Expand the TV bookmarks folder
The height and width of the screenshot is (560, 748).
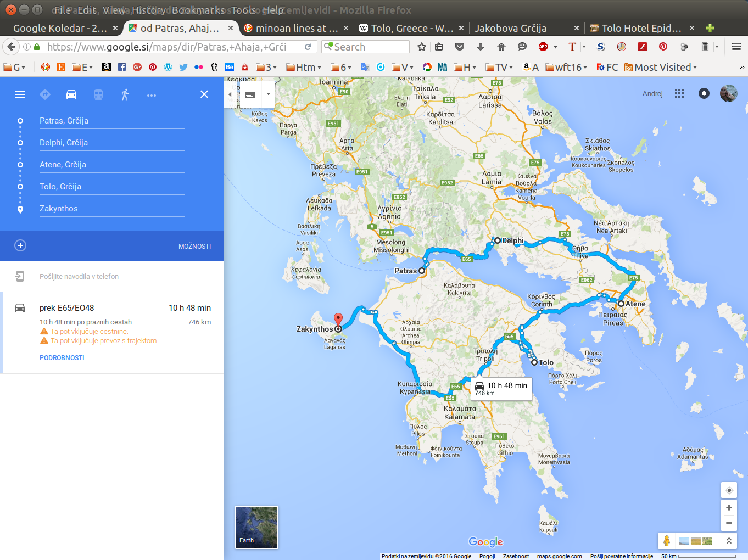(x=499, y=67)
